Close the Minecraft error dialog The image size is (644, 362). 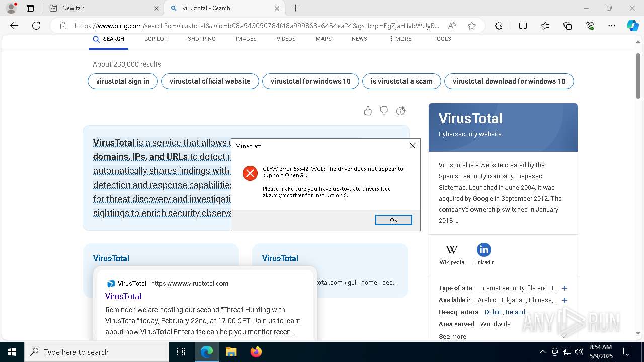413,146
